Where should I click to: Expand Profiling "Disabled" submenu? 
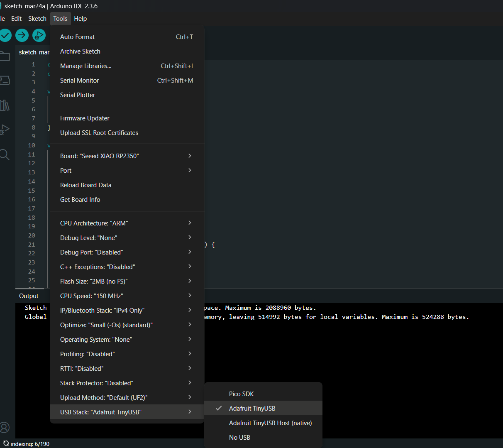pos(127,354)
